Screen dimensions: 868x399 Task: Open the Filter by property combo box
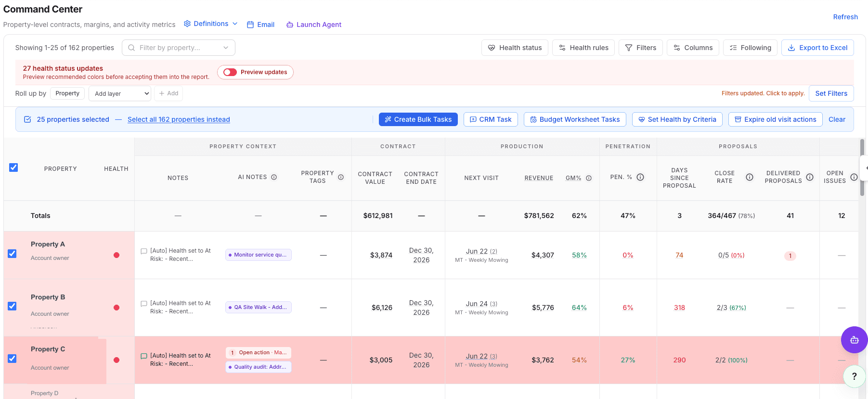(179, 48)
